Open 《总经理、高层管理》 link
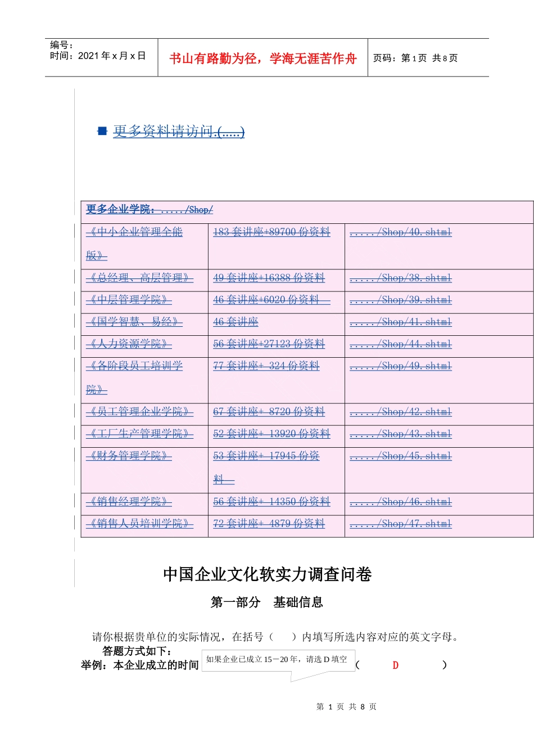 point(139,278)
